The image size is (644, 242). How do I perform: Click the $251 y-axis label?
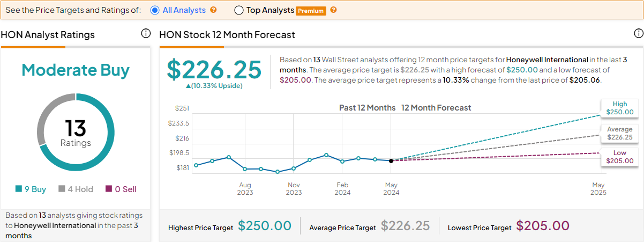click(x=182, y=108)
